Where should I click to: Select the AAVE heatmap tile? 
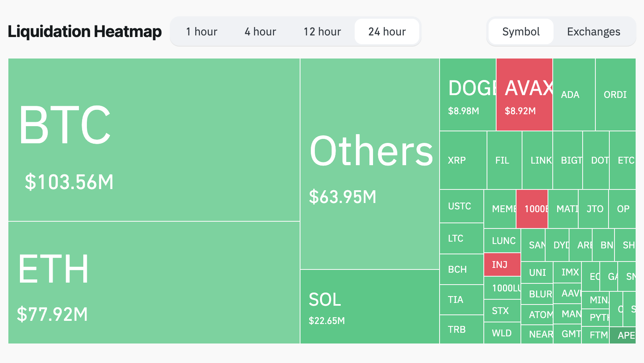pyautogui.click(x=567, y=293)
